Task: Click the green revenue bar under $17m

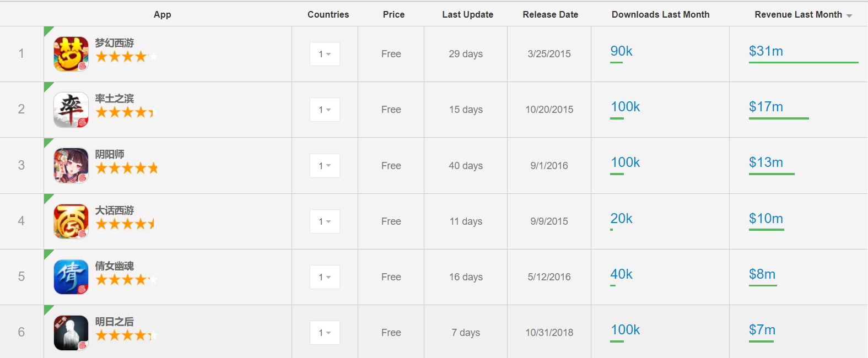Action: [778, 118]
